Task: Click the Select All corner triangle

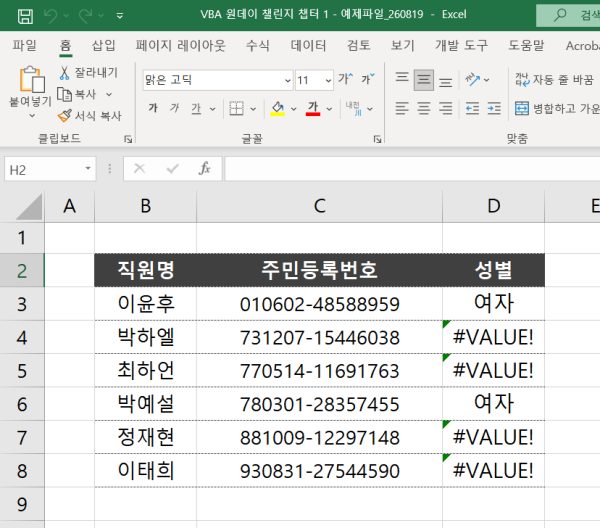Action: (x=28, y=207)
